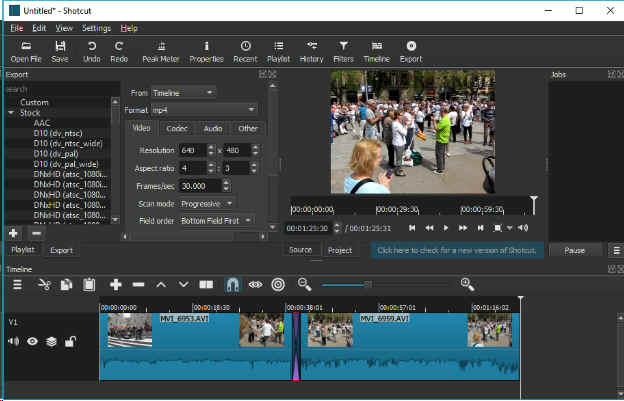Image resolution: width=624 pixels, height=401 pixels.
Task: Click the timeline zoom in magnifier
Action: coord(466,285)
